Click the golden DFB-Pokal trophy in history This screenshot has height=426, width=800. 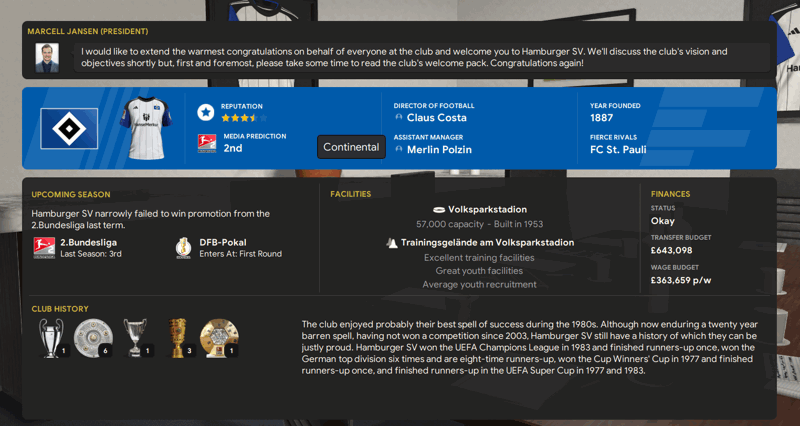click(178, 337)
